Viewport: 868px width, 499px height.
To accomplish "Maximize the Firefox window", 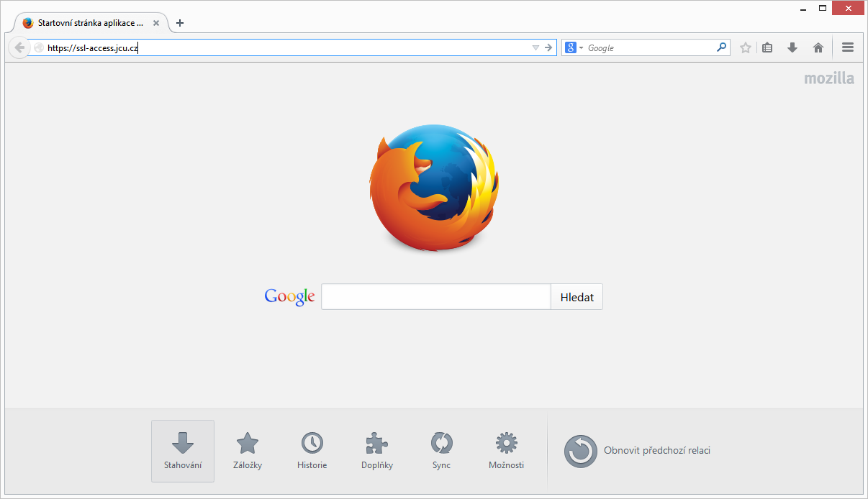I will click(822, 8).
